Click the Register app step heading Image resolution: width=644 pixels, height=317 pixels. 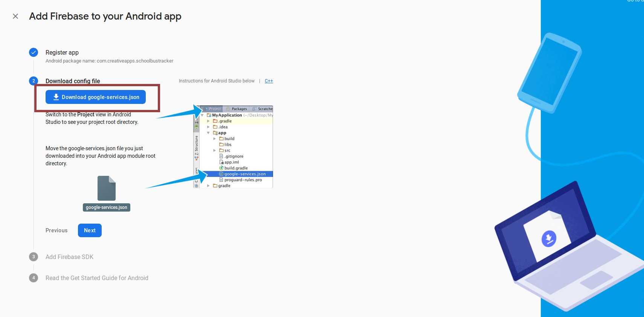[62, 52]
